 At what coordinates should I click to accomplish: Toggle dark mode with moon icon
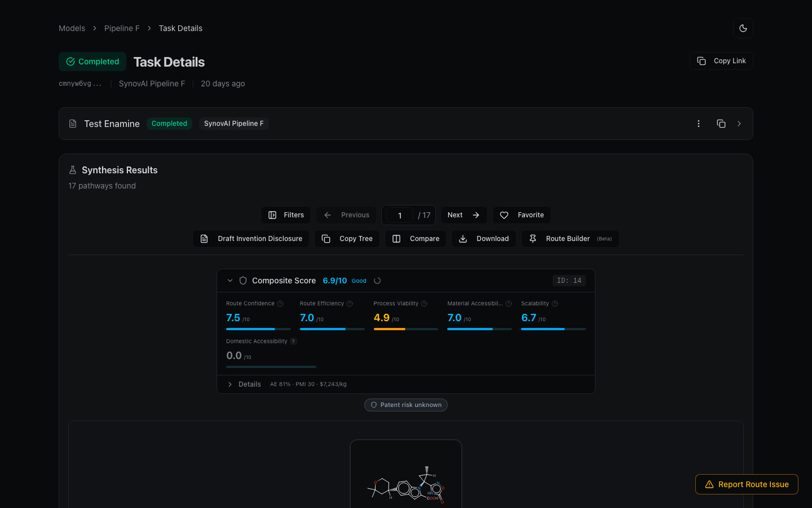pos(743,28)
